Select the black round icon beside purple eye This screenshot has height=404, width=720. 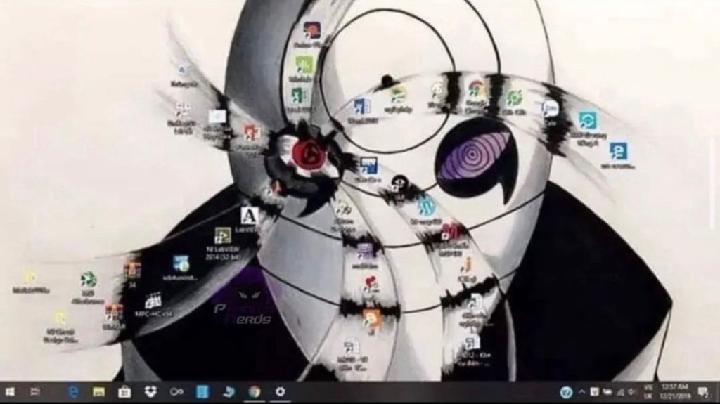pyautogui.click(x=399, y=185)
